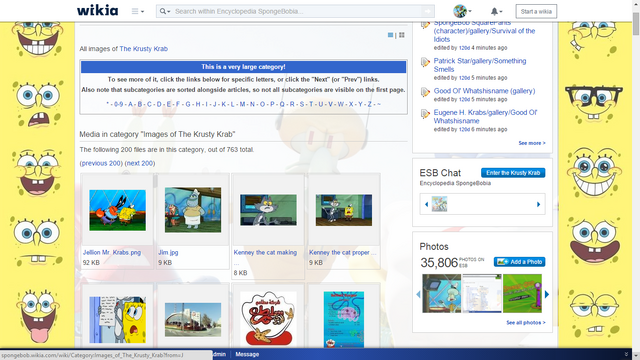
Task: Open green poster photo in Photos carousel
Action: point(522,293)
